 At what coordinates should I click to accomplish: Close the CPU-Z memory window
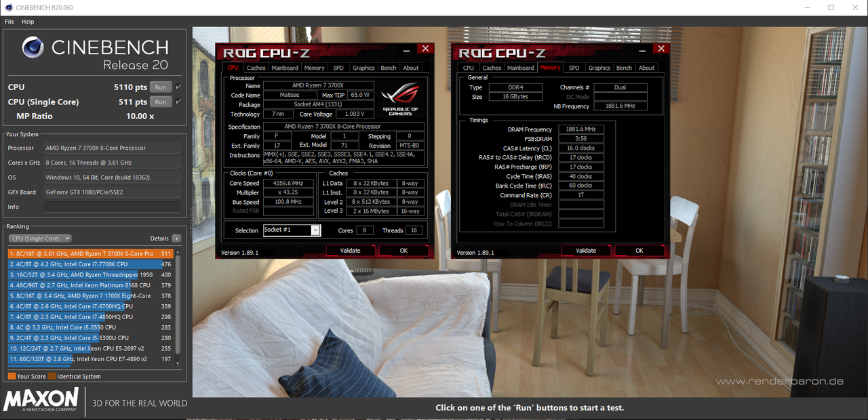coord(661,49)
